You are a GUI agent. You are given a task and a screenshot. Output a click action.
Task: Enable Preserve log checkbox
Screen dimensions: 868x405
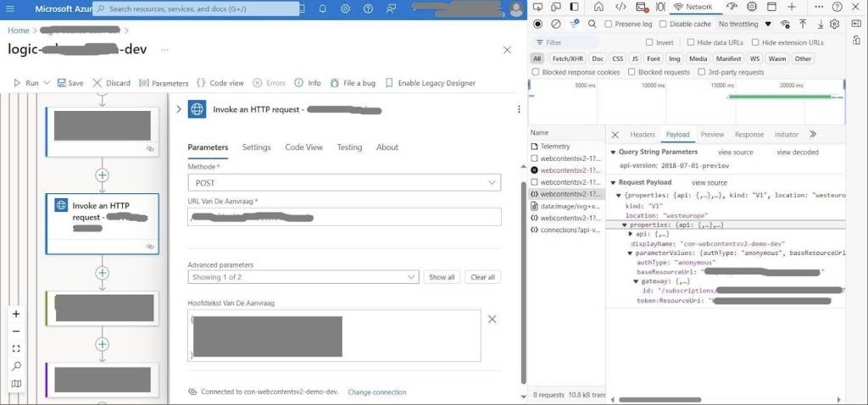click(609, 25)
